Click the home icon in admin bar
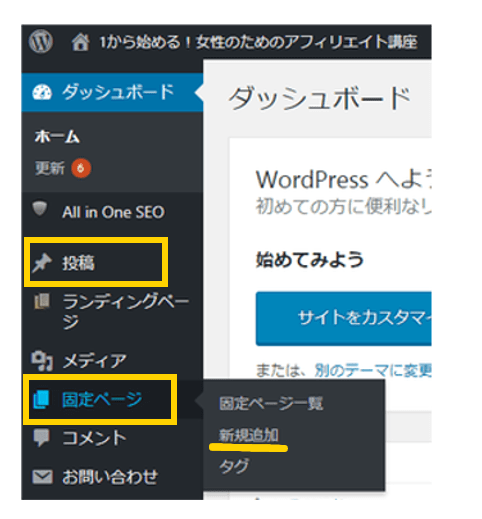The image size is (482, 519). [80, 42]
